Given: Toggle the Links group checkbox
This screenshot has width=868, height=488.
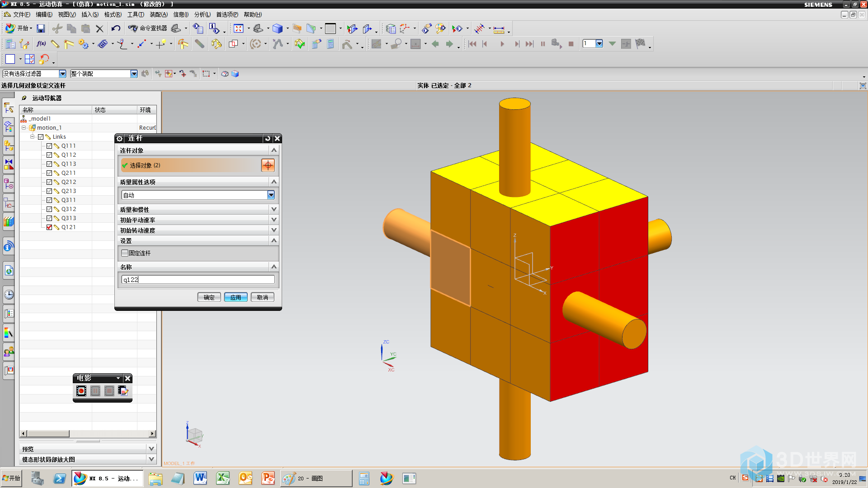Looking at the screenshot, I should coord(41,137).
